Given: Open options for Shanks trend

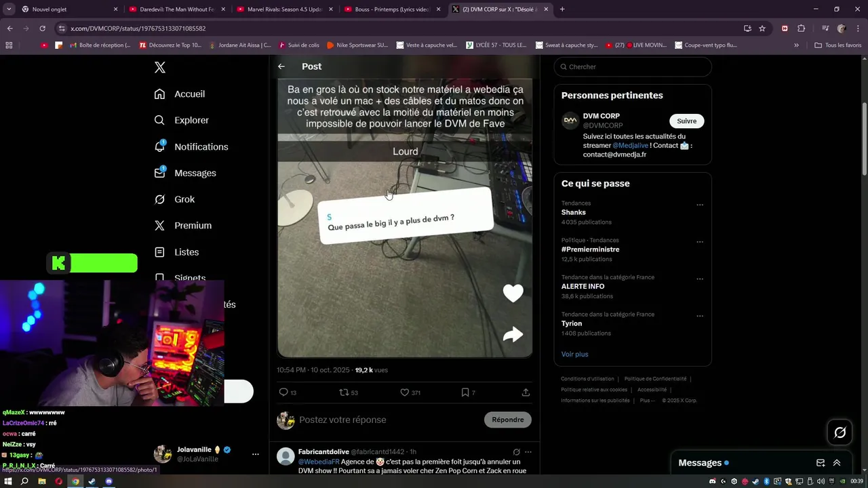Looking at the screenshot, I should pos(700,205).
